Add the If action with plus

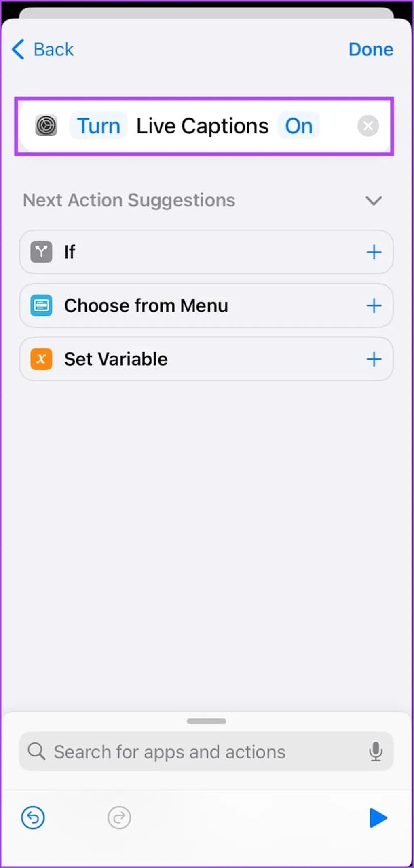coord(374,252)
